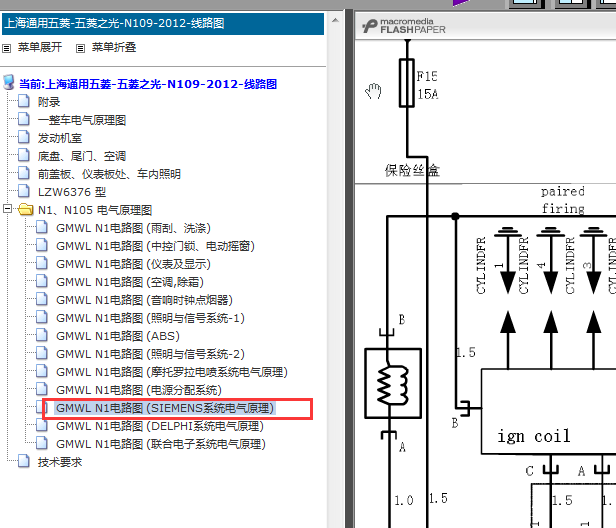Click page icon beside 雨刮、洗涤 diagram
616x528 pixels.
42,227
